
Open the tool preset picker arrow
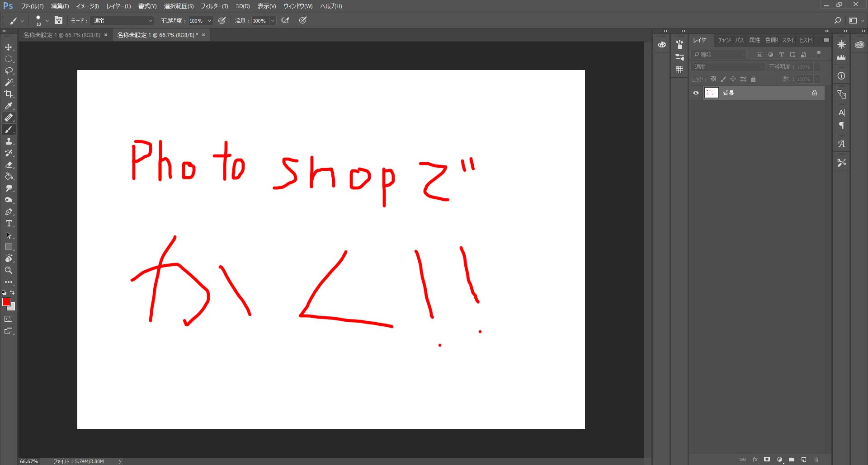[x=22, y=21]
